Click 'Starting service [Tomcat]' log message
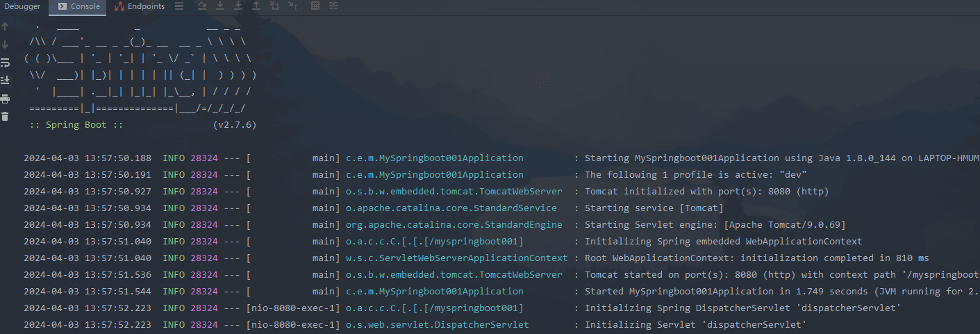 coord(654,208)
